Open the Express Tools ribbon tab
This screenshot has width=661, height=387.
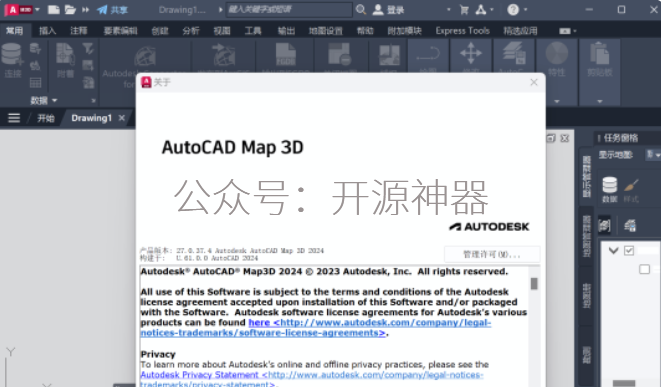pos(462,30)
